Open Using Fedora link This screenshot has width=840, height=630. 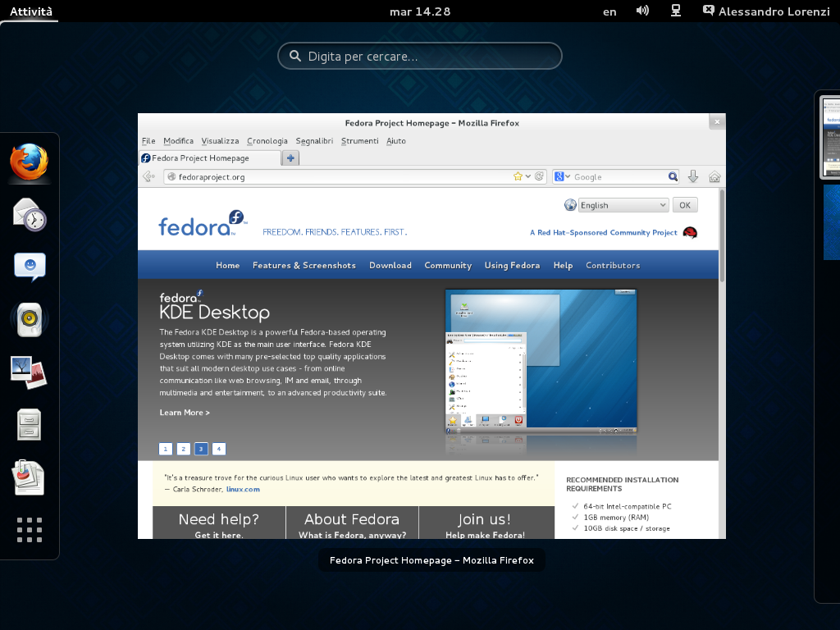pyautogui.click(x=512, y=265)
